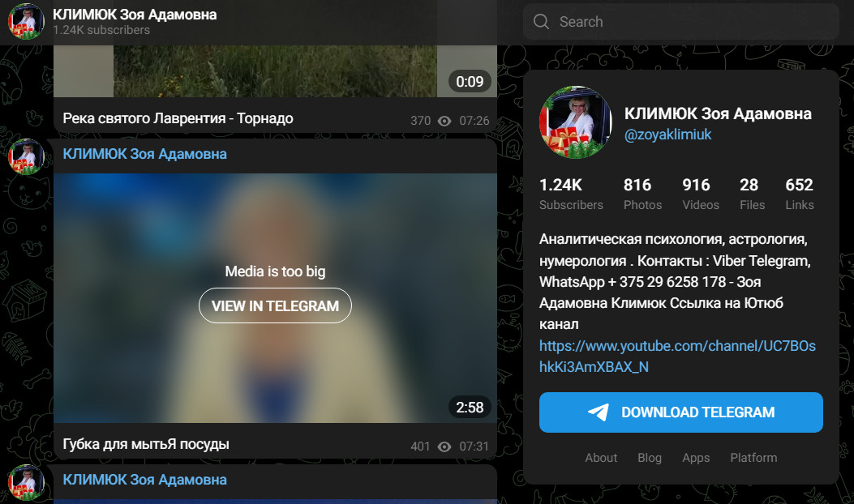Open the YouTube channel link

(x=677, y=356)
